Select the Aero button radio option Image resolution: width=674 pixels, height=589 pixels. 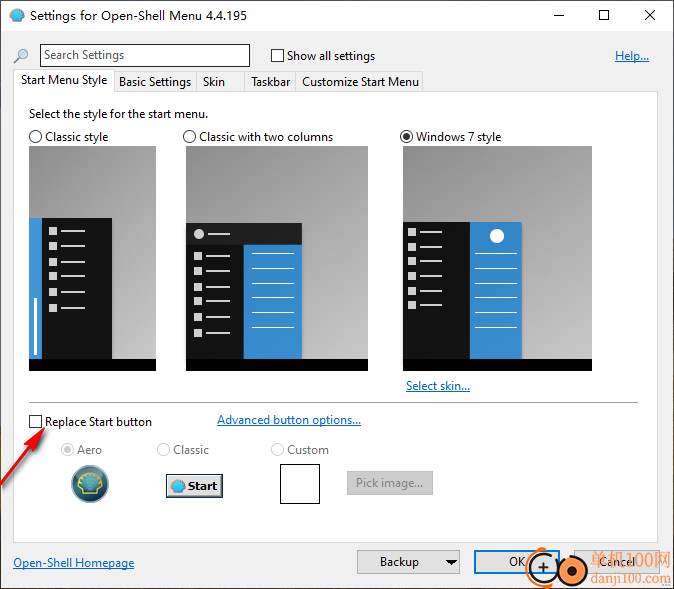[67, 450]
